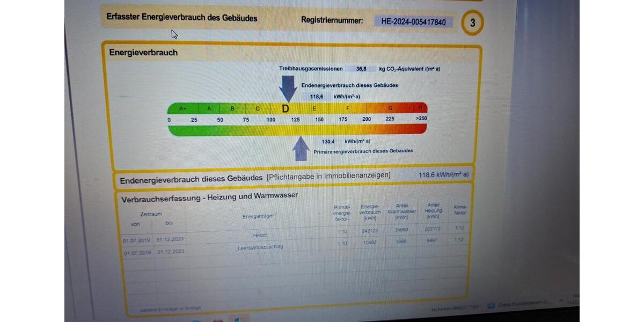The image size is (644, 322).
Task: Click the factor 1.10 in the Heizöl row
Action: (x=342, y=231)
